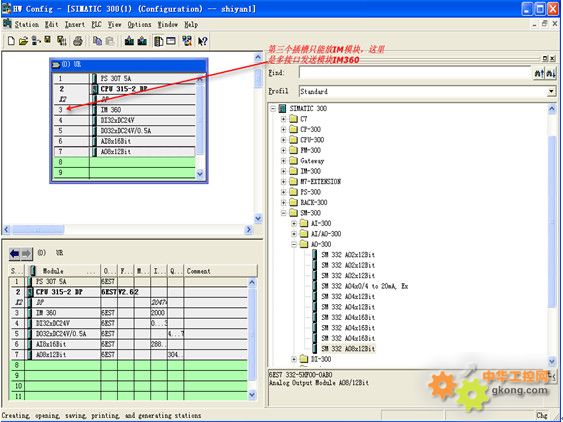
Task: Expand the PS-300 folder
Action: 283,192
